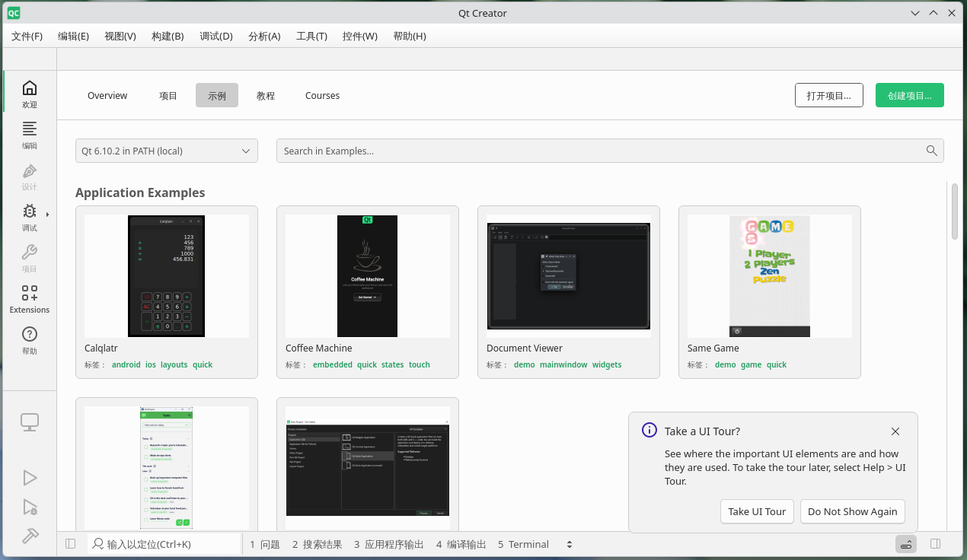Viewport: 967px width, 560px height.
Task: Click the kit selector monitor icon
Action: (29, 422)
